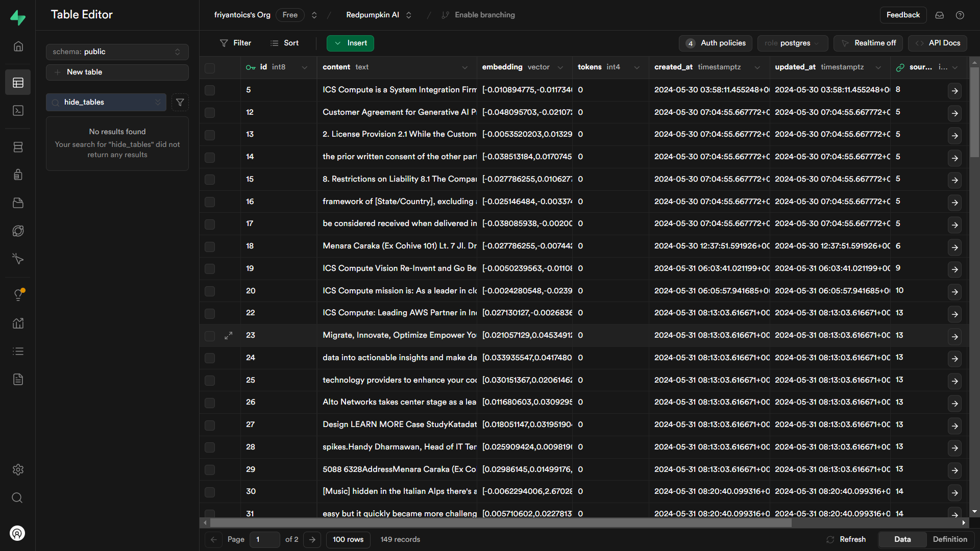This screenshot has height=551, width=980.
Task: Open created_at column header menu chevron
Action: point(757,68)
